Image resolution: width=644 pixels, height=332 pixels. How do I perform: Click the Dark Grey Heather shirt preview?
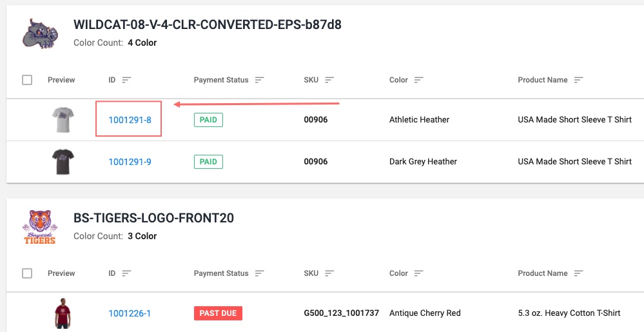tap(63, 162)
